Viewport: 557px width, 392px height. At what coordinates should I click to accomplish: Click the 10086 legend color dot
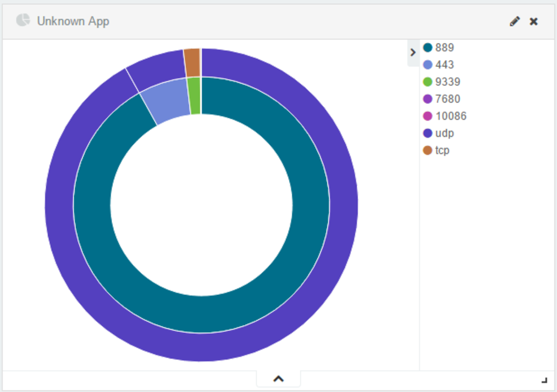pyautogui.click(x=428, y=116)
